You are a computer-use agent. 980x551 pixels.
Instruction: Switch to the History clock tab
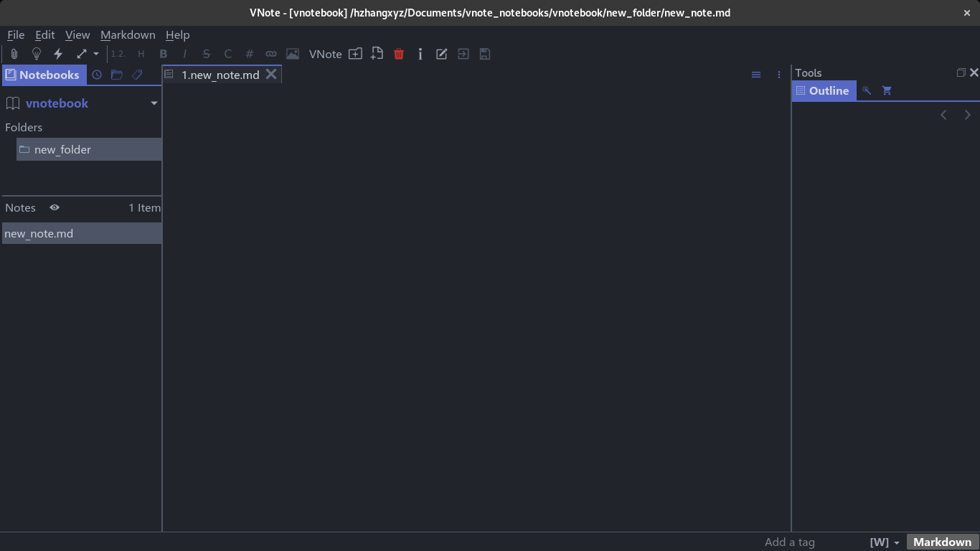click(x=97, y=75)
